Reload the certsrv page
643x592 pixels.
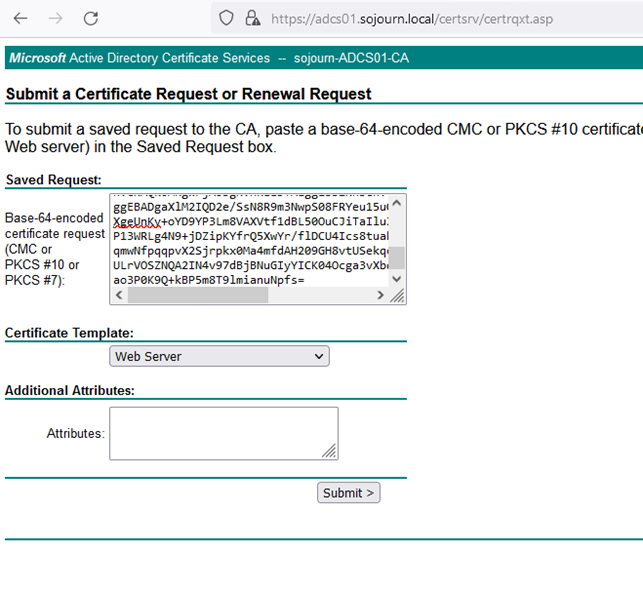coord(91,18)
